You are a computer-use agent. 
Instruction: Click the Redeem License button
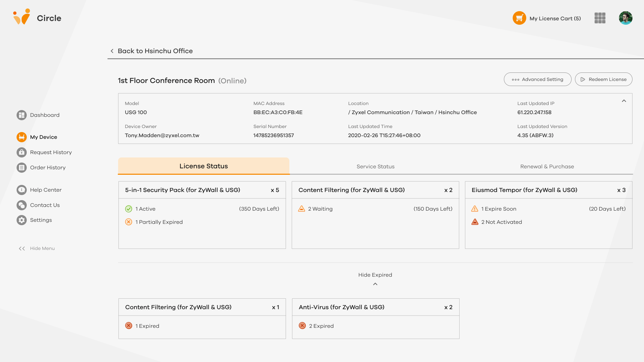tap(603, 80)
